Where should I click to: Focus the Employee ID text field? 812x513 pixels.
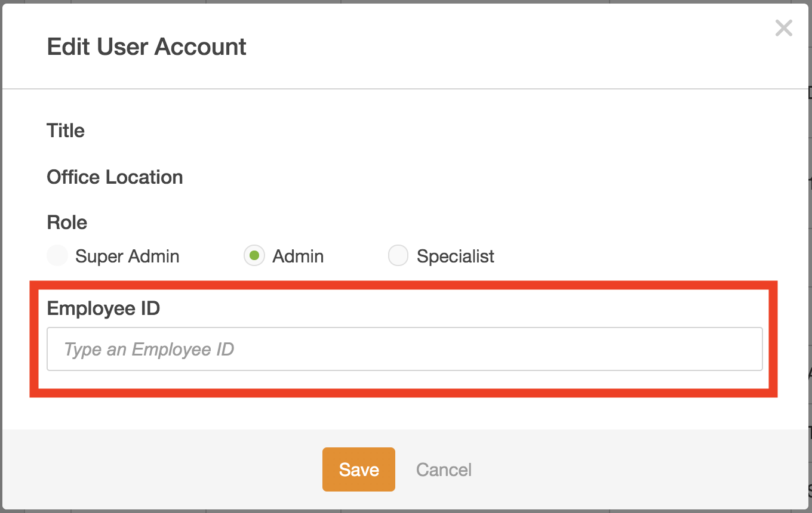pyautogui.click(x=404, y=349)
